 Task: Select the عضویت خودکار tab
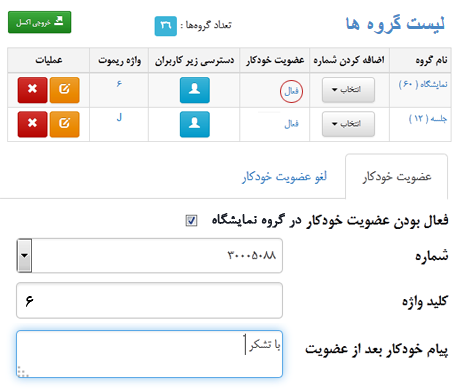pos(397,177)
